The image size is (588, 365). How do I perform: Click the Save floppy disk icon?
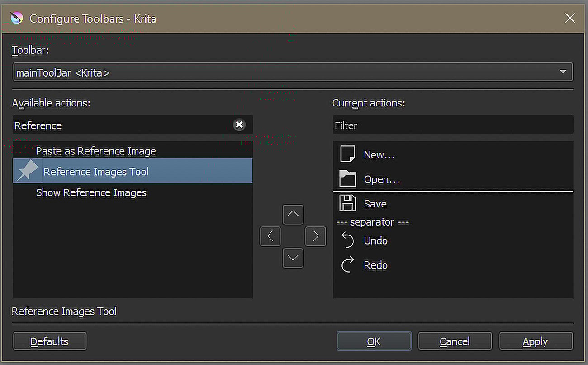click(x=347, y=203)
